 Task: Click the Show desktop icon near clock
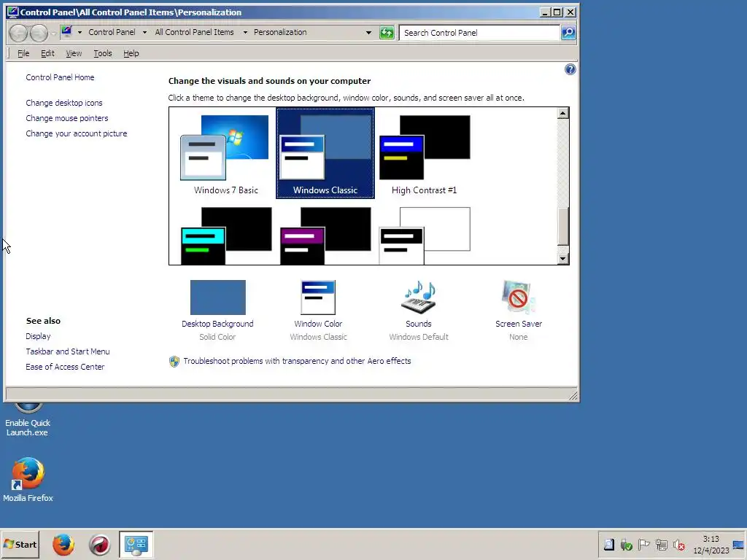[x=738, y=545]
